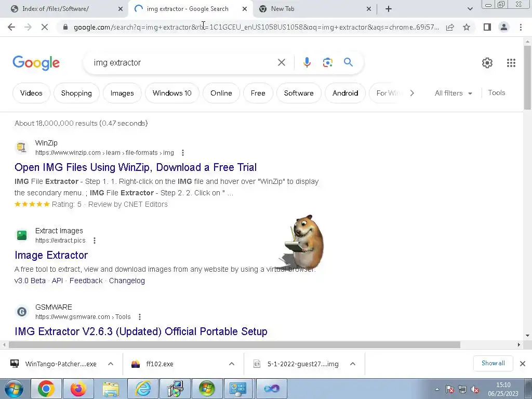Image resolution: width=532 pixels, height=399 pixels.
Task: Filter results by Images
Action: click(x=122, y=93)
